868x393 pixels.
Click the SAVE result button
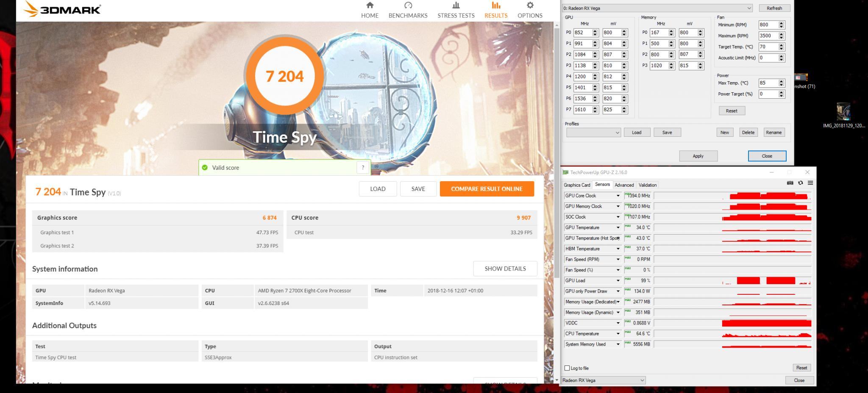click(x=418, y=189)
